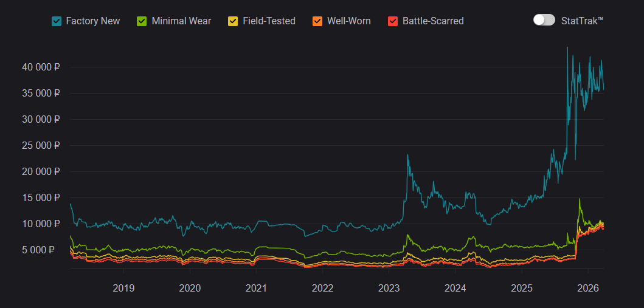Select the 2023 year axis marker
Viewport: 644px width, 308px height.
click(389, 287)
